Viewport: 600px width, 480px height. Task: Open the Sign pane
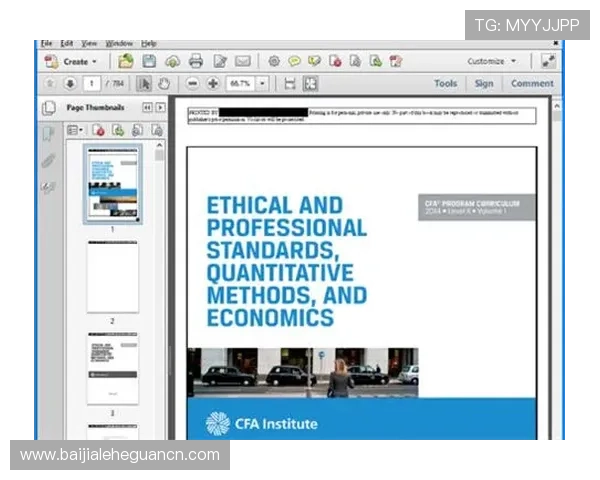click(x=484, y=83)
